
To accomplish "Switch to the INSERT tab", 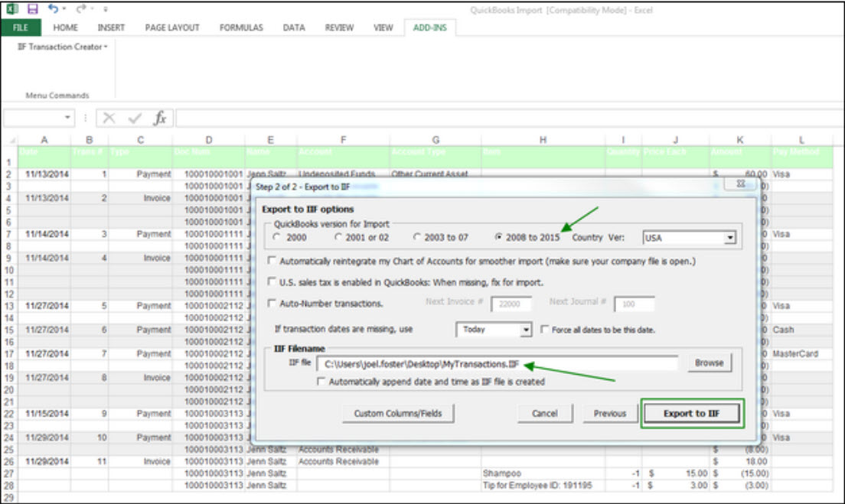I will (111, 28).
